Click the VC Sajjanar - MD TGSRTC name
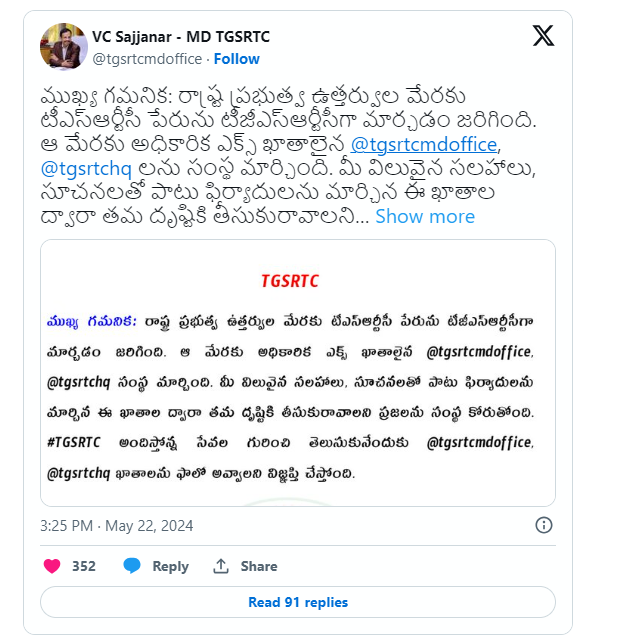This screenshot has height=639, width=617. pyautogui.click(x=181, y=37)
